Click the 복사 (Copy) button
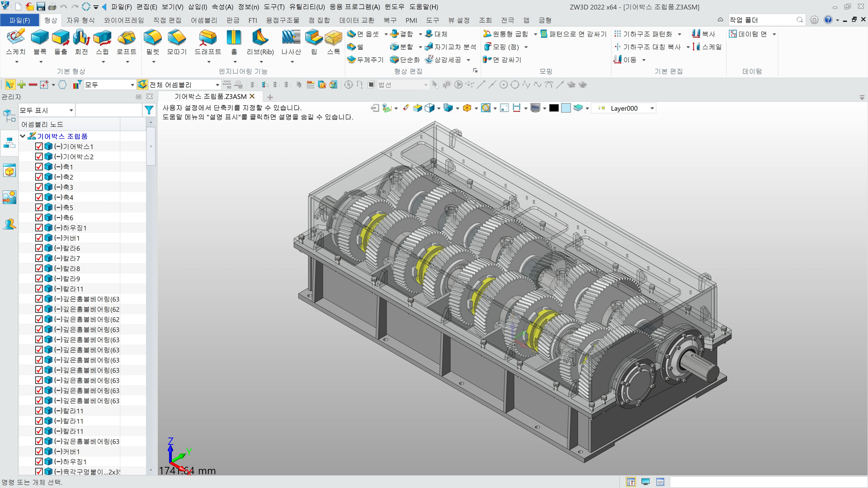The width and height of the screenshot is (868, 488). pos(703,34)
